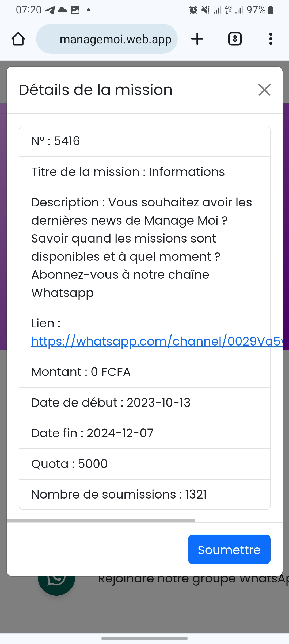The height and width of the screenshot is (644, 289).
Task: Tap the muted sound status icon
Action: (x=206, y=10)
